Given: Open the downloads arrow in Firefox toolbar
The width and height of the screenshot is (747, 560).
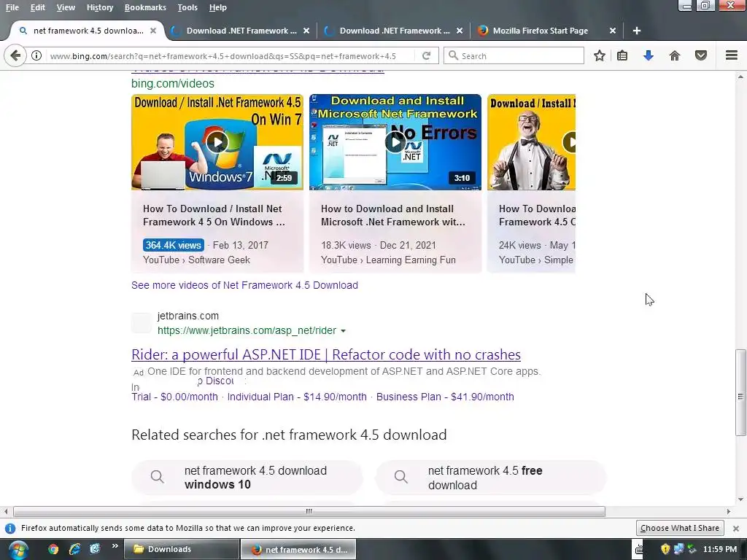Looking at the screenshot, I should tap(649, 55).
